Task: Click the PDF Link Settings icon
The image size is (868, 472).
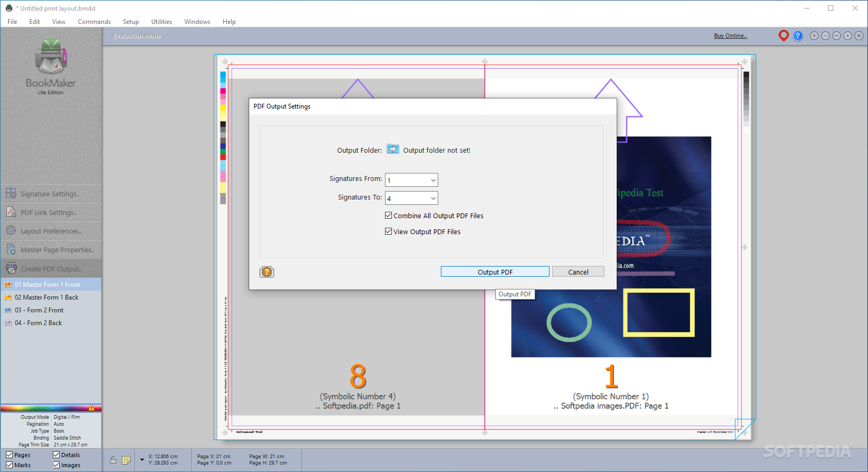Action: (11, 212)
